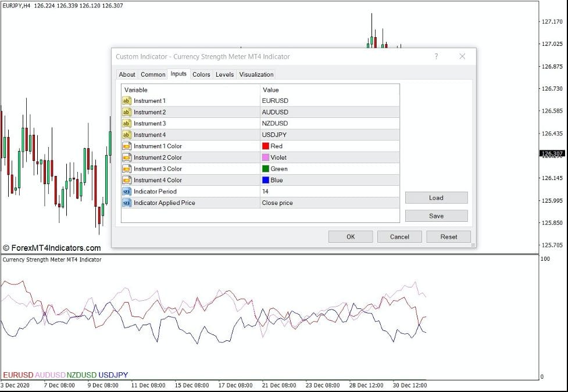Switch to the Colors tab
The image size is (568, 392).
coord(201,74)
